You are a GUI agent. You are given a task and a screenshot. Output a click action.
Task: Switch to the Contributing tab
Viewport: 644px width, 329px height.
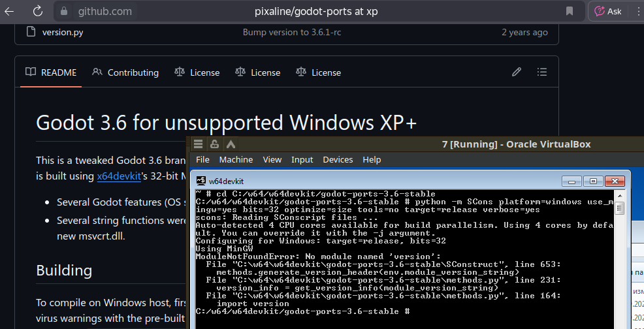click(125, 72)
